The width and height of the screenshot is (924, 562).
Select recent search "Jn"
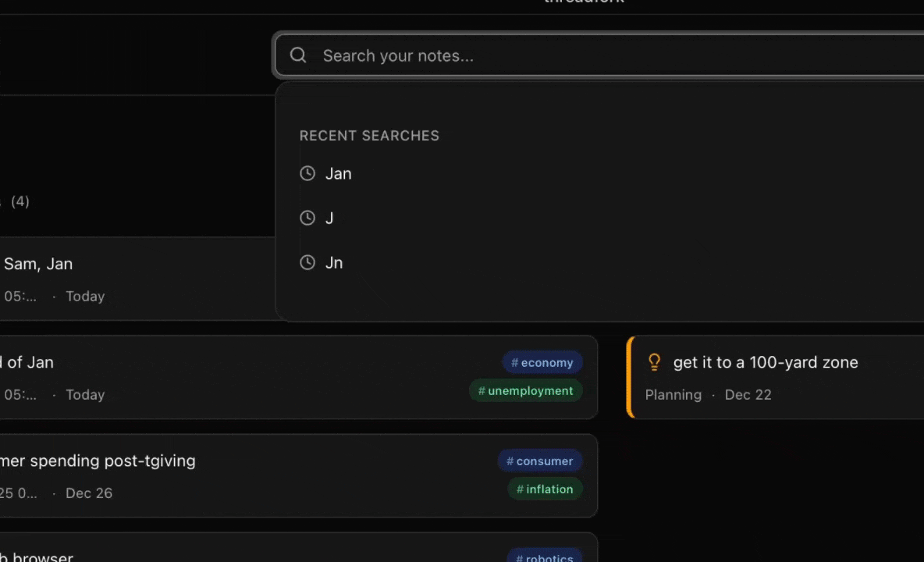pyautogui.click(x=334, y=263)
